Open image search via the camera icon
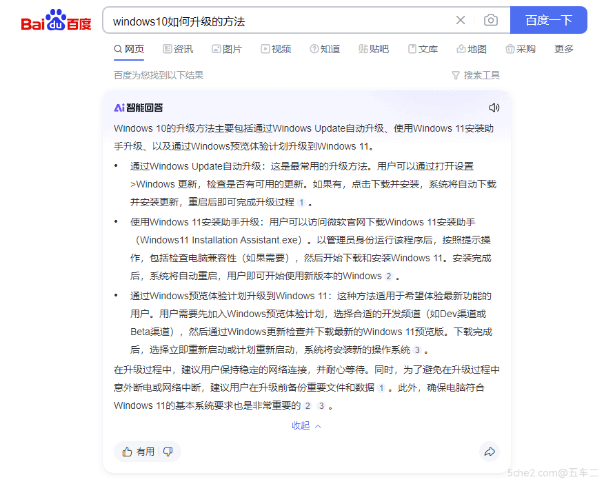 click(490, 20)
